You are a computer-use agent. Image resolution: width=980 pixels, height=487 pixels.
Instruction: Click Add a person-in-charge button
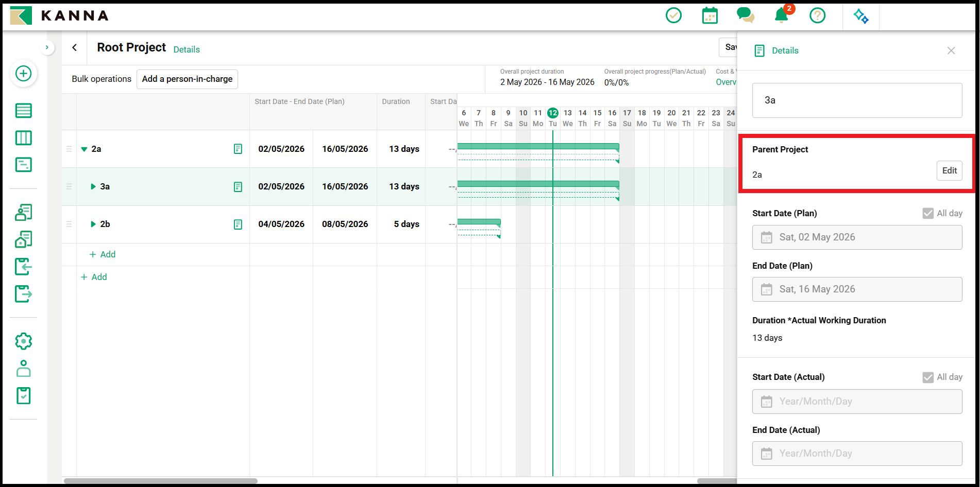click(187, 79)
